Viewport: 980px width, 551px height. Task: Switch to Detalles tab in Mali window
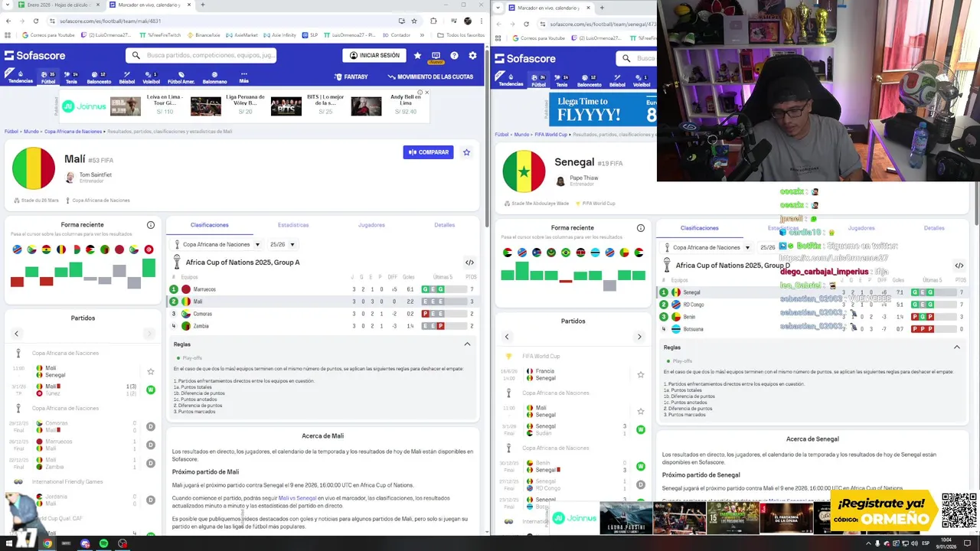click(x=445, y=225)
